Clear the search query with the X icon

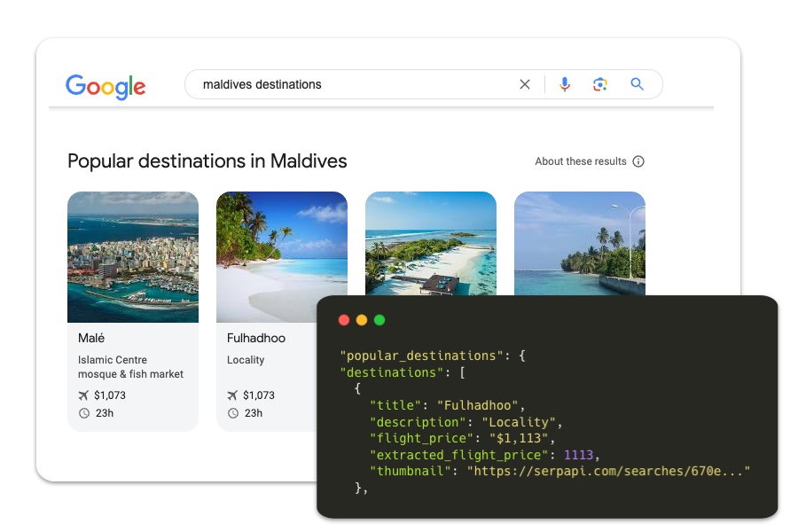(x=524, y=83)
